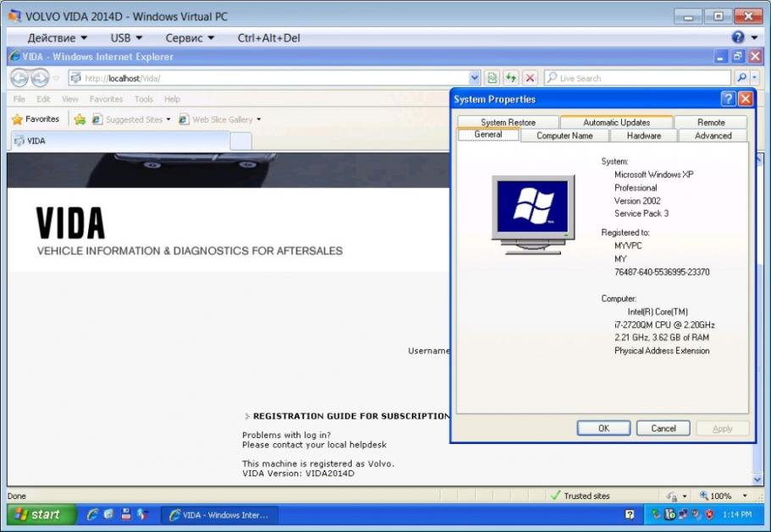Click Cancel in System Properties

[663, 429]
